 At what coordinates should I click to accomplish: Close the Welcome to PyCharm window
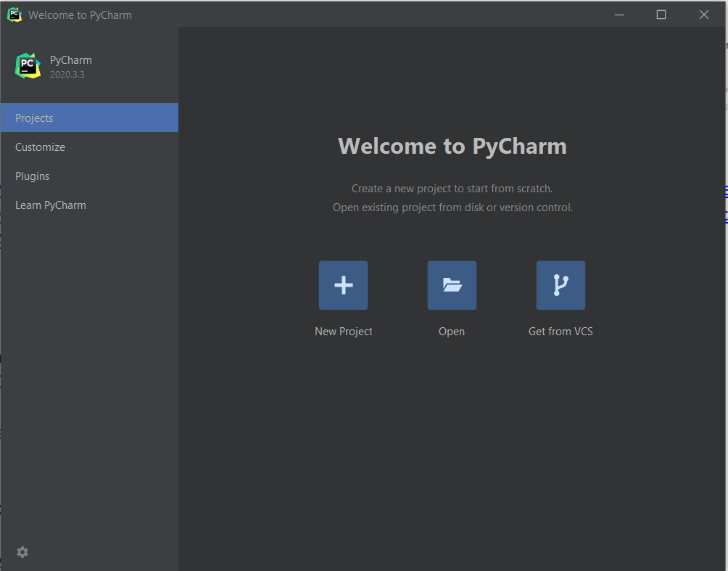[x=704, y=15]
